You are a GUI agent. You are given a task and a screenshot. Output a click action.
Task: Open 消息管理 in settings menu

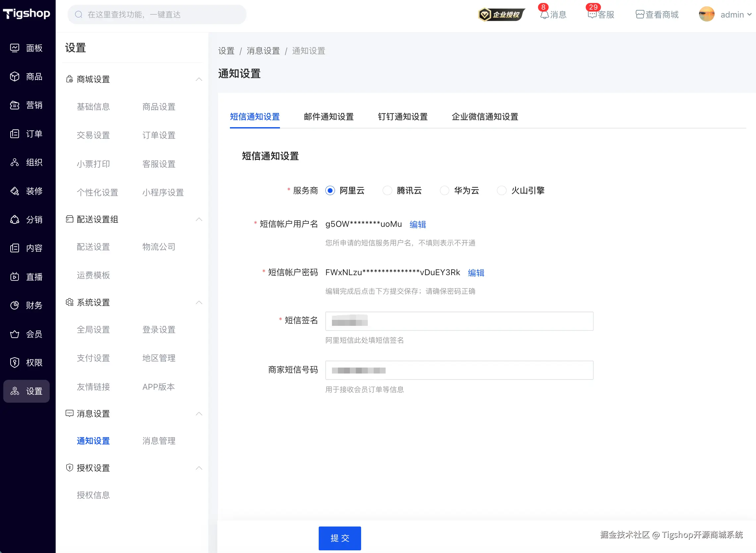[x=159, y=441]
